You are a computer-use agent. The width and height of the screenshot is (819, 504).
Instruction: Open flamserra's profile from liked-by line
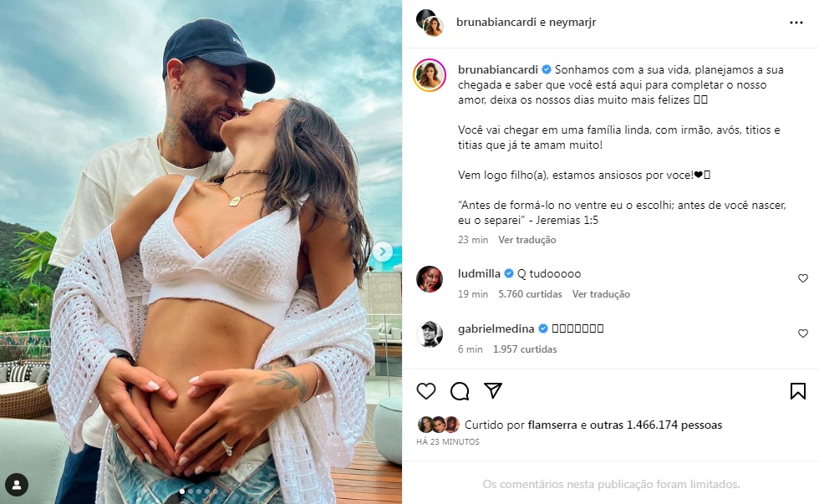554,425
